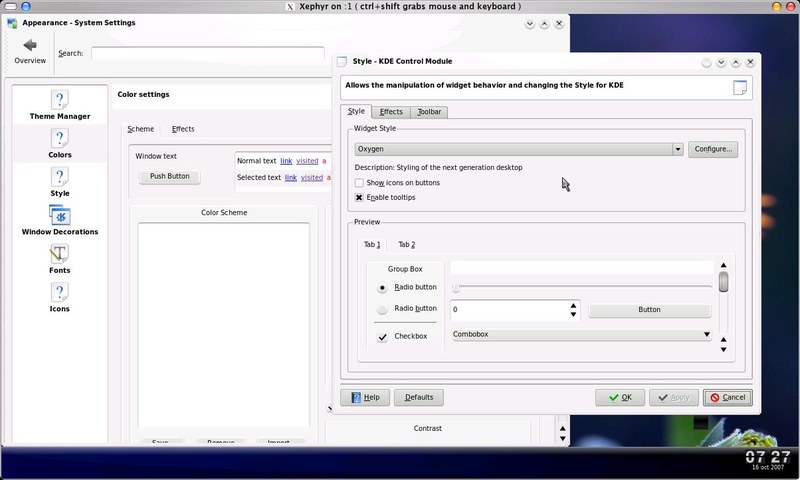
Task: Select the first Radio button in preview
Action: (x=382, y=288)
